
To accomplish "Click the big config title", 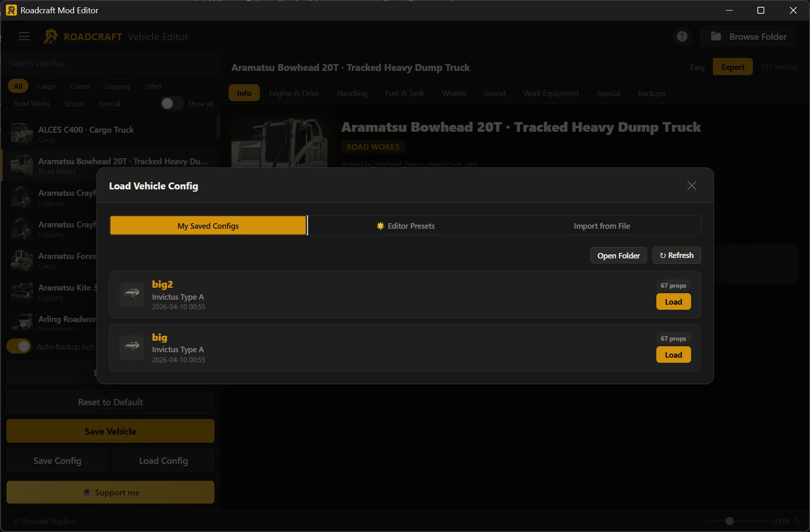I will click(x=160, y=337).
